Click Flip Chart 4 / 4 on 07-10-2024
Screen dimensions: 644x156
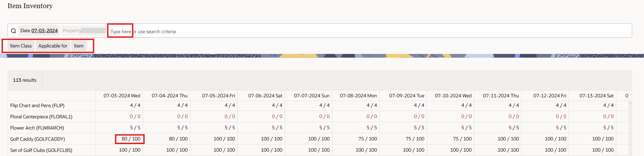point(467,105)
